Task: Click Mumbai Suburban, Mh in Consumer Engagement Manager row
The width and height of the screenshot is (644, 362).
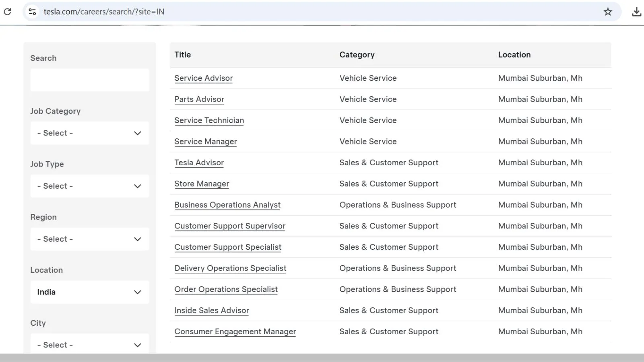Action: click(x=540, y=331)
